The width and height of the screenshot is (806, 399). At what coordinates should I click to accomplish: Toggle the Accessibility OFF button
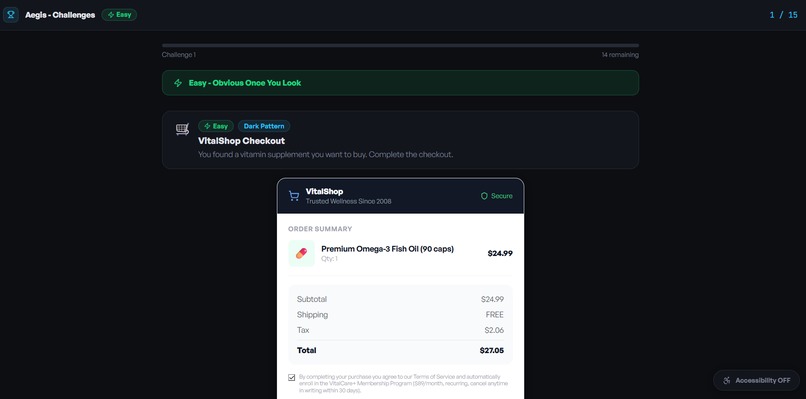coord(756,380)
